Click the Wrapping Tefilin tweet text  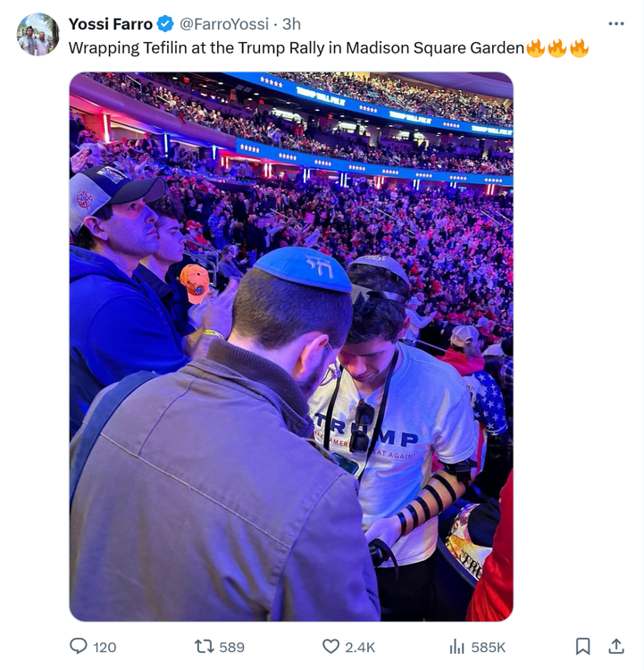295,48
